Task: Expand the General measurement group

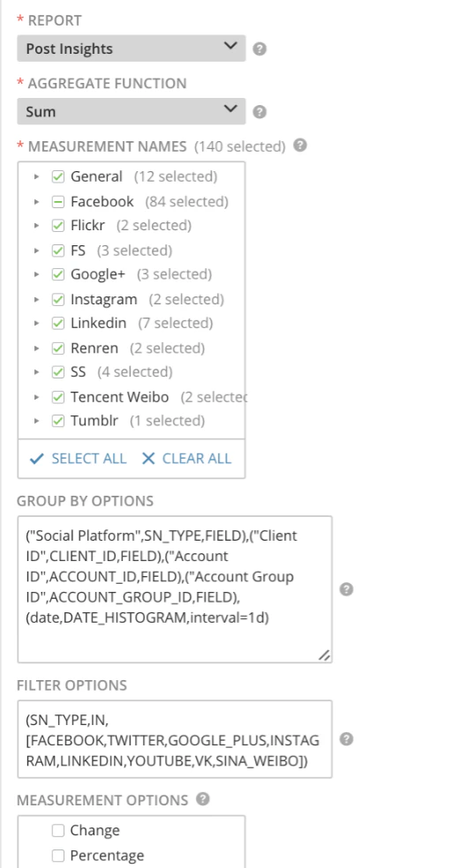Action: [x=37, y=177]
